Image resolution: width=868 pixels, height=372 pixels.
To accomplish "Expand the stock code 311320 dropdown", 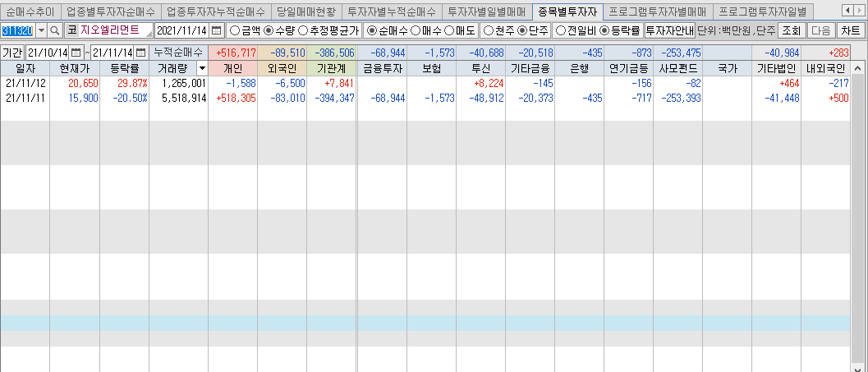I will point(42,30).
